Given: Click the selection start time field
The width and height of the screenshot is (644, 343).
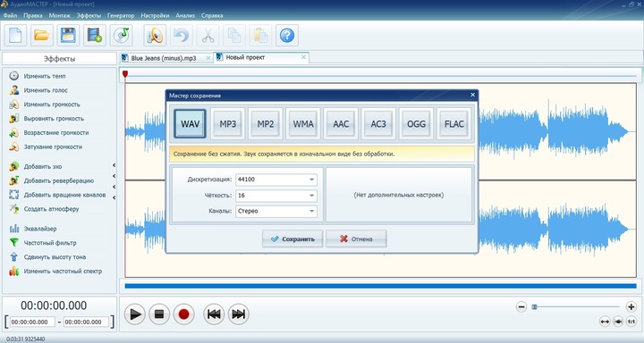Looking at the screenshot, I should pos(32,322).
